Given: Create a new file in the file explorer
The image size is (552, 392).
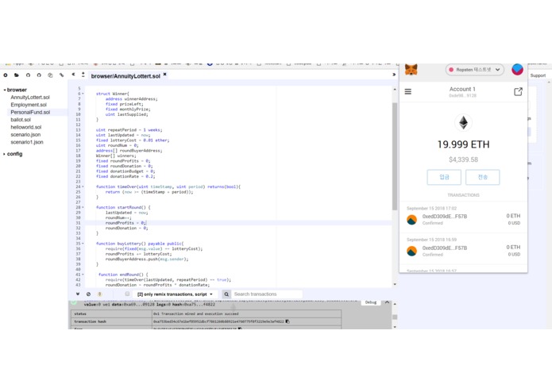Looking at the screenshot, I should [6, 75].
